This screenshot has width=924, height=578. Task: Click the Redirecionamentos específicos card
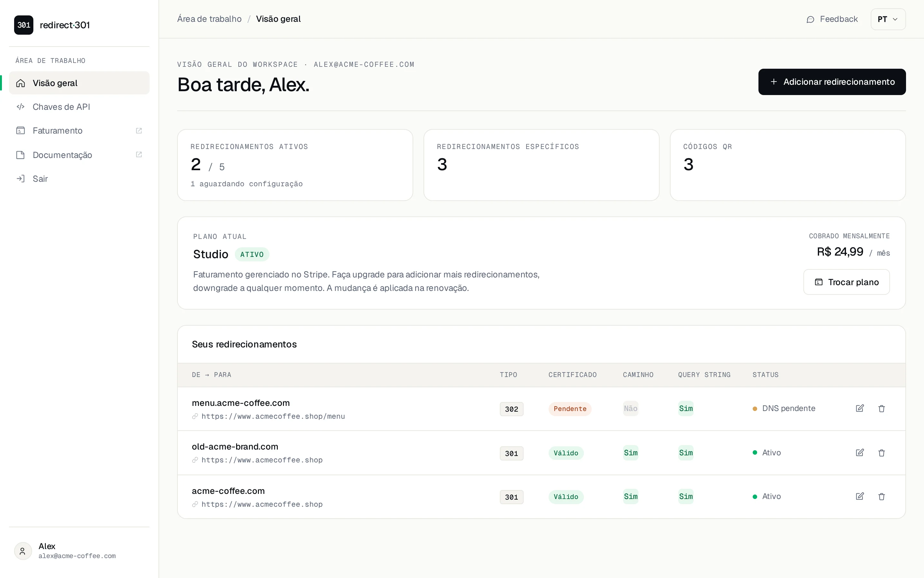click(x=542, y=165)
